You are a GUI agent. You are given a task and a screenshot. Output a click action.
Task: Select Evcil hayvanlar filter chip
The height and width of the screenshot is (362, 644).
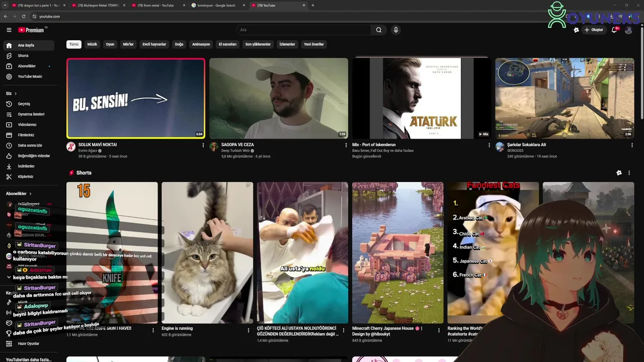point(154,44)
